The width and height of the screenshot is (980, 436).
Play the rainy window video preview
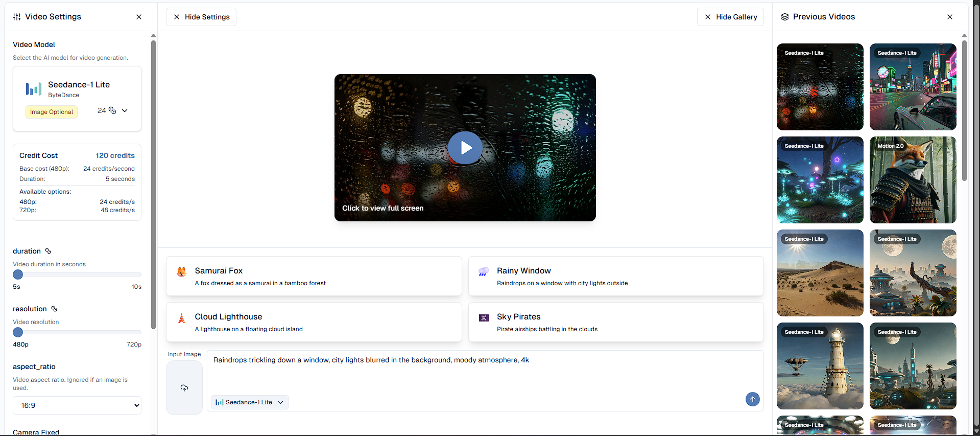pos(465,148)
